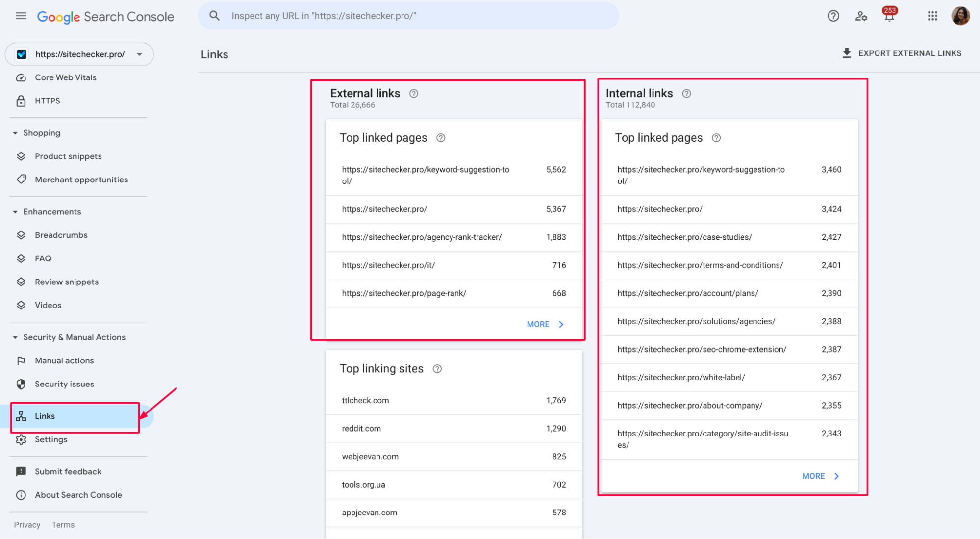Open internal row terms-and-conditions
This screenshot has width=980, height=539.
coord(729,265)
